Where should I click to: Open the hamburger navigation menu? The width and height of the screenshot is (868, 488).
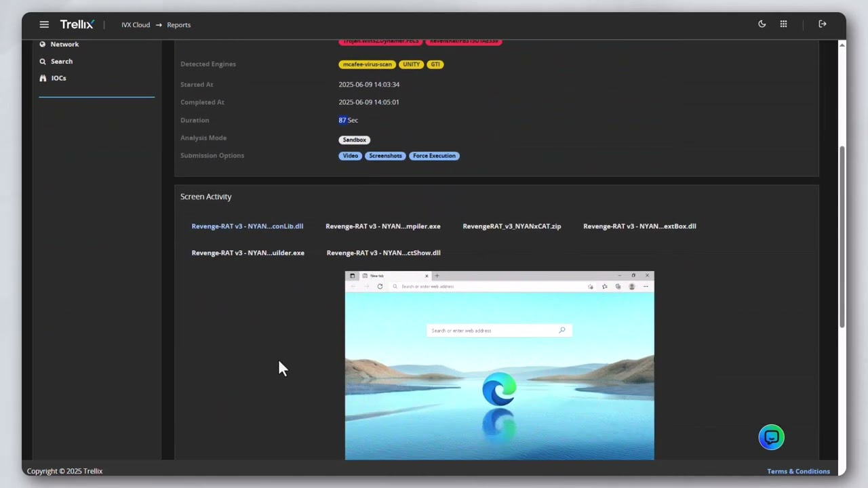pyautogui.click(x=44, y=24)
